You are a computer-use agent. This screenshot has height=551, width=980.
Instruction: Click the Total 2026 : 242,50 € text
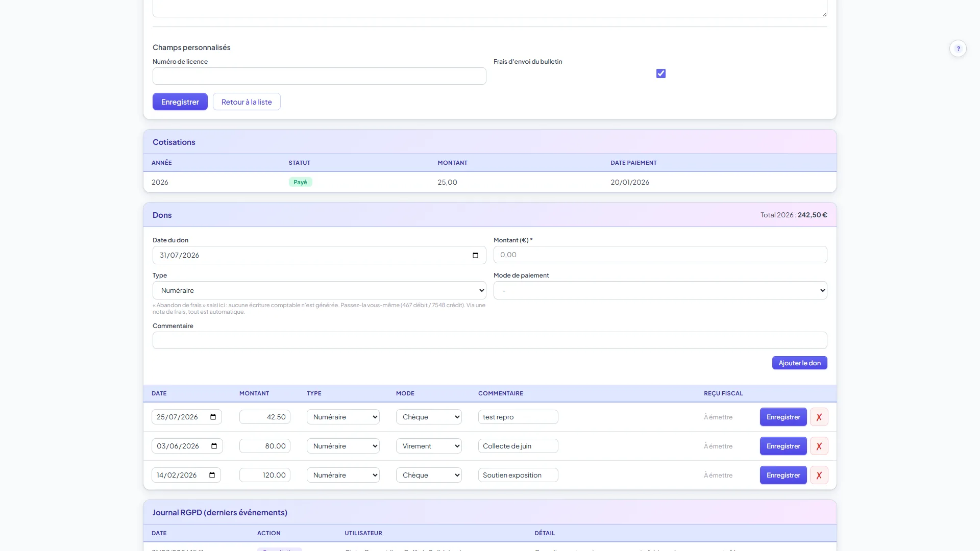794,215
